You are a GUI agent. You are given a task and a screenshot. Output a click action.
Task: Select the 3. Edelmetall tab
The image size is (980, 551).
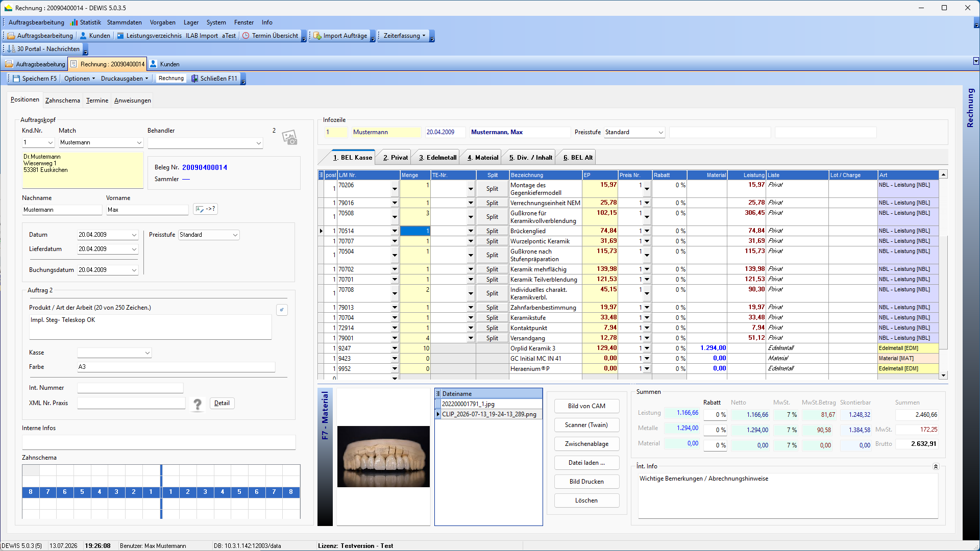pyautogui.click(x=438, y=158)
